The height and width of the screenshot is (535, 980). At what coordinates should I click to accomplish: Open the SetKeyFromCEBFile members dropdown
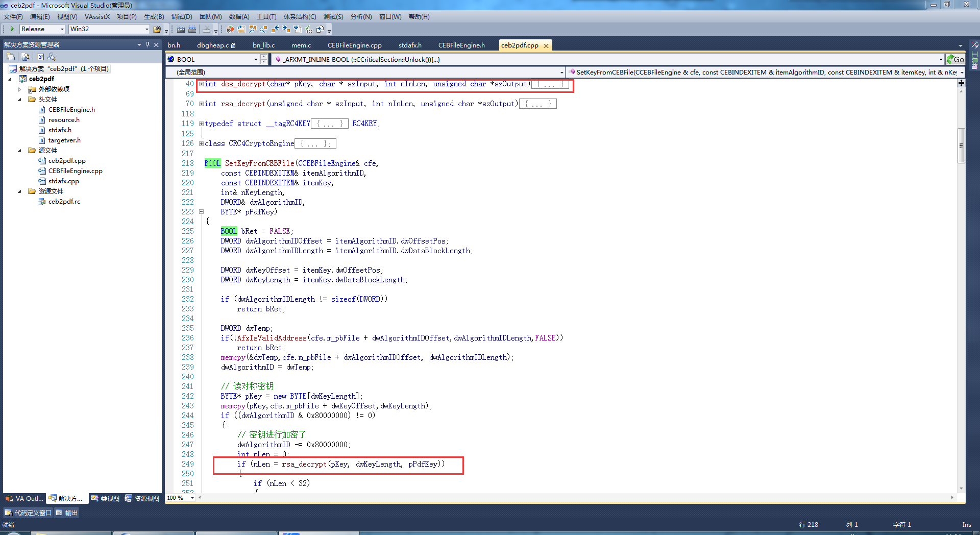click(x=962, y=72)
